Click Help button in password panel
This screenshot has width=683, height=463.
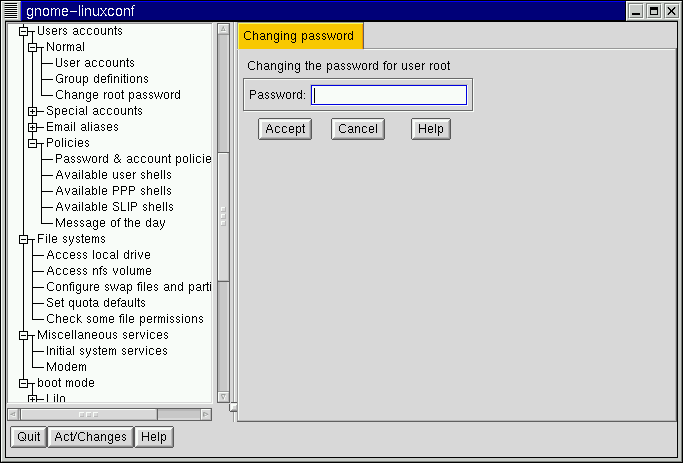[x=430, y=129]
